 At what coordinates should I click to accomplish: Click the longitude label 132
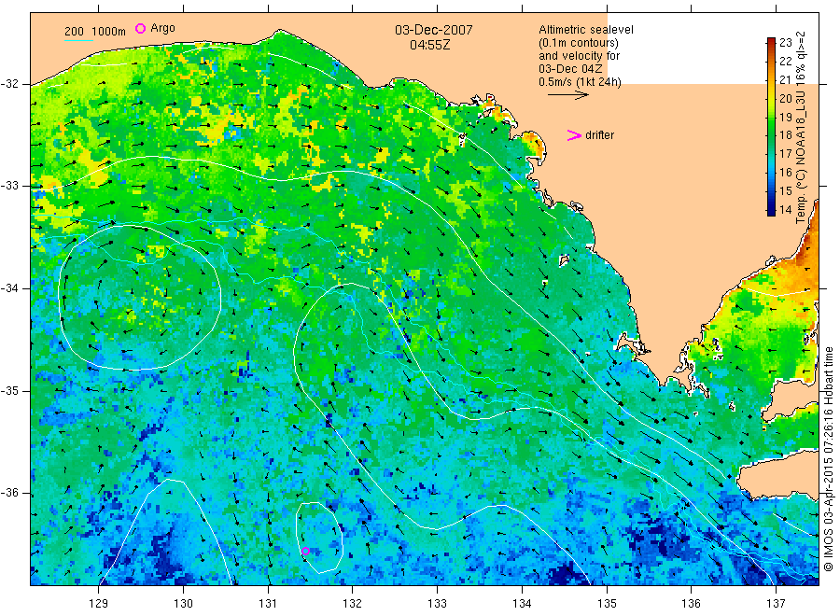(353, 604)
